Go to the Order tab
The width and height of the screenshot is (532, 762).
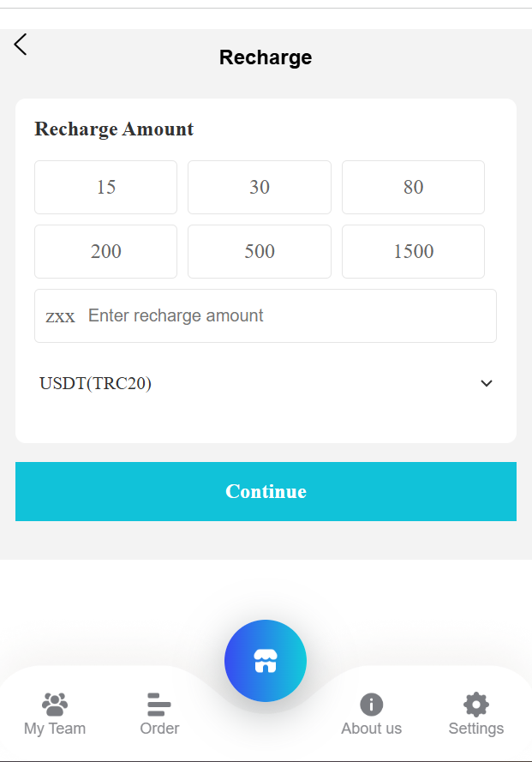159,728
